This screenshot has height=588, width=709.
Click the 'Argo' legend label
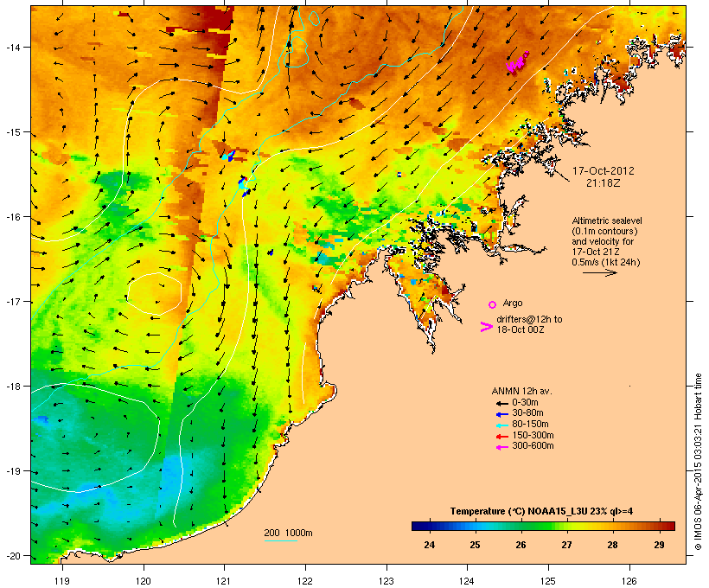click(x=513, y=303)
